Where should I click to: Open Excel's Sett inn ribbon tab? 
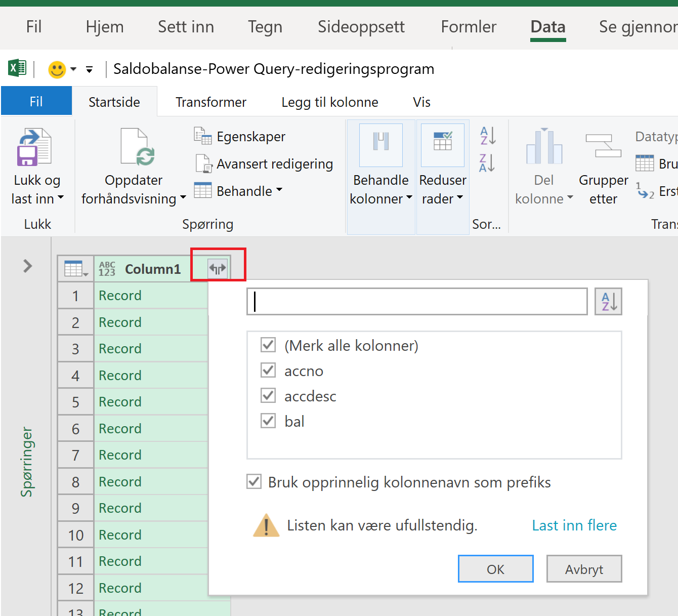tap(186, 27)
